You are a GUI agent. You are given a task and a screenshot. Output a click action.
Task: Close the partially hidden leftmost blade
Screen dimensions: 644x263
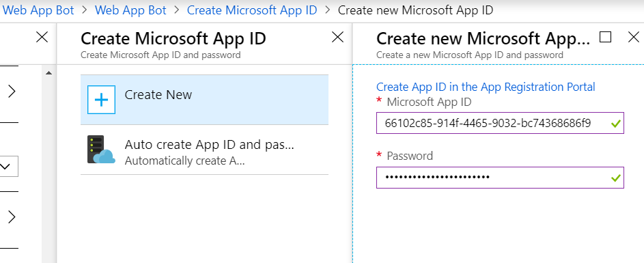pos(42,38)
